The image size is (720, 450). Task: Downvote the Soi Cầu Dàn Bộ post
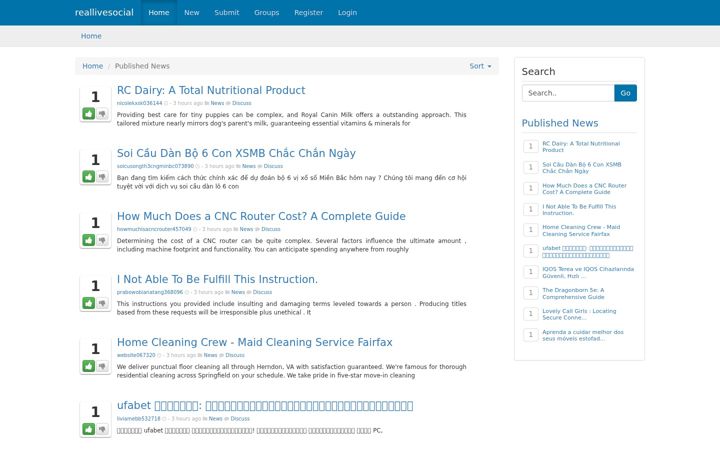[102, 177]
